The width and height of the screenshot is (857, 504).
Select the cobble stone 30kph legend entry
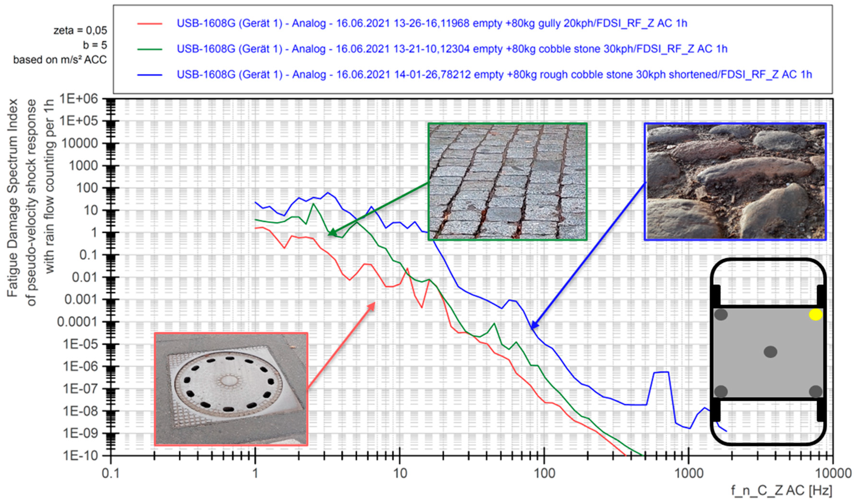452,49
